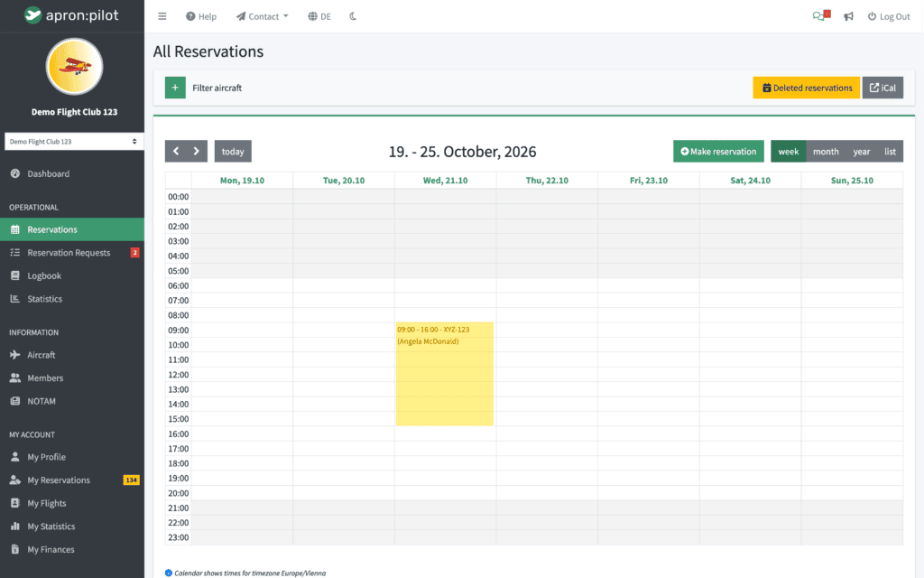This screenshot has width=924, height=578.
Task: Go to next week arrow
Action: (197, 151)
